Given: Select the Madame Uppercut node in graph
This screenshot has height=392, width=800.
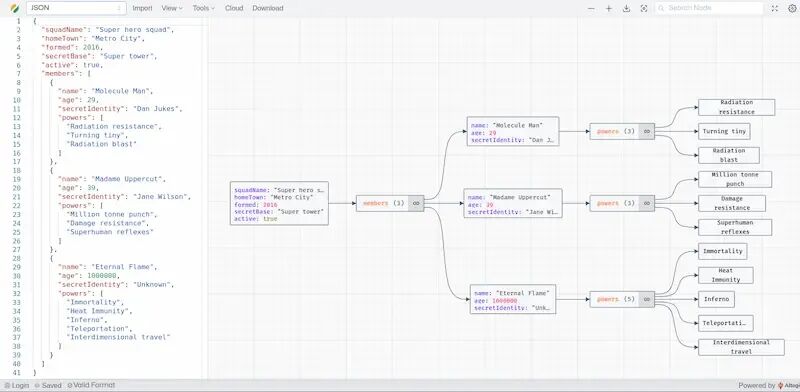Looking at the screenshot, I should click(x=513, y=203).
